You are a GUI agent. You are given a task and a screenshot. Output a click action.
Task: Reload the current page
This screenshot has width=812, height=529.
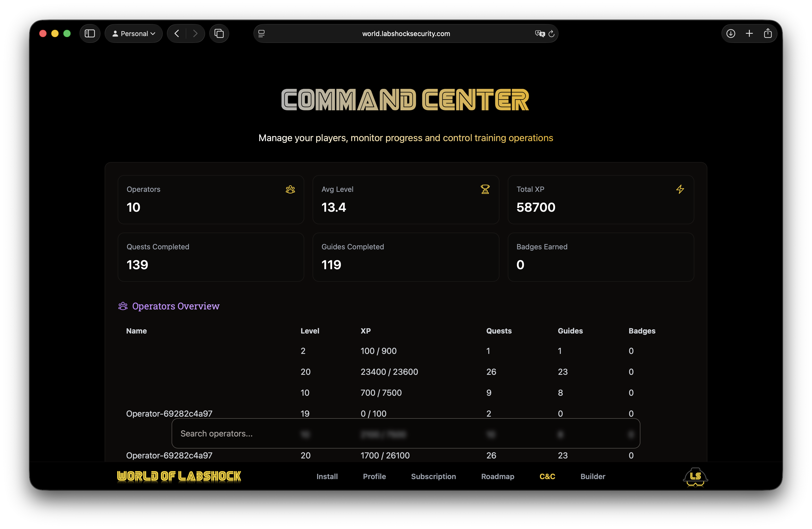coord(551,33)
